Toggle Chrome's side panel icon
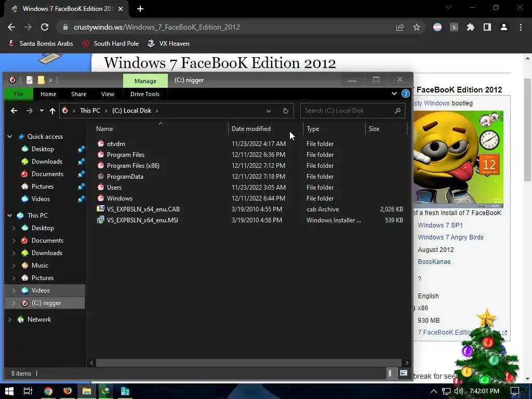This screenshot has width=532, height=399. (x=487, y=27)
